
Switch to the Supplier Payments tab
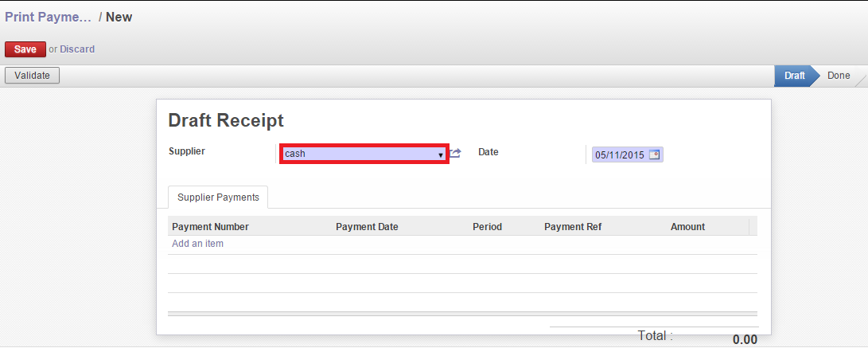pos(218,197)
